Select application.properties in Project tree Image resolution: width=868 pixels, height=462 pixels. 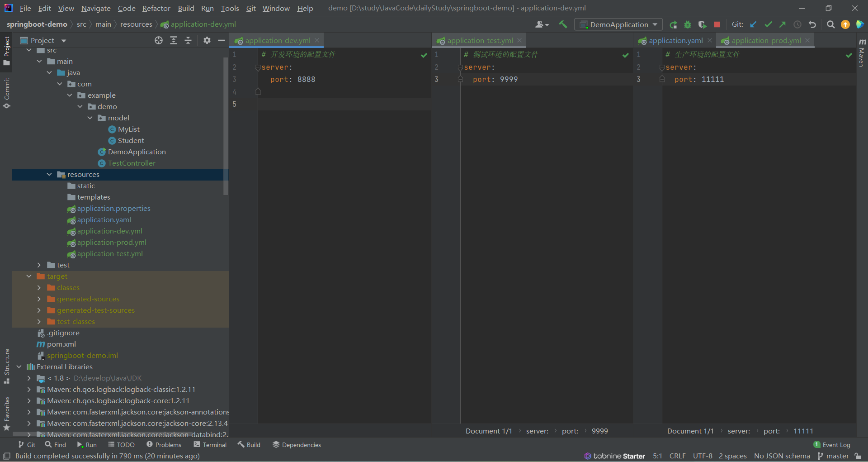(x=113, y=208)
